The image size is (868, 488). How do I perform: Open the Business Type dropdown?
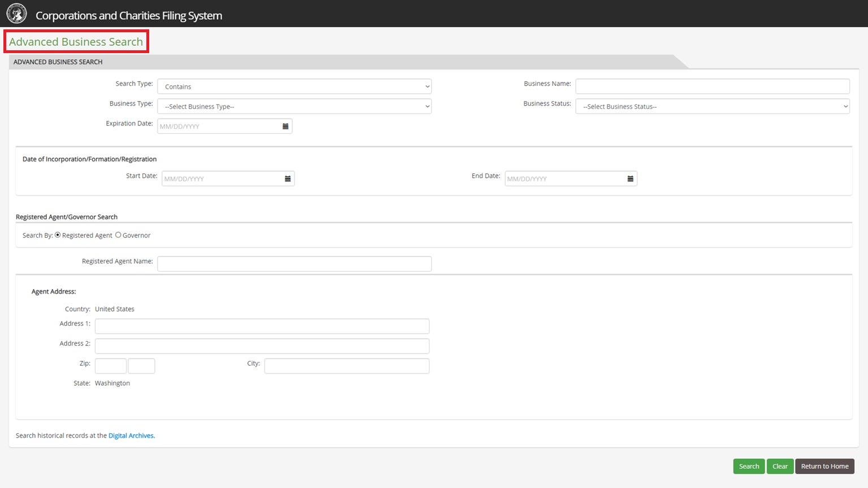[294, 107]
